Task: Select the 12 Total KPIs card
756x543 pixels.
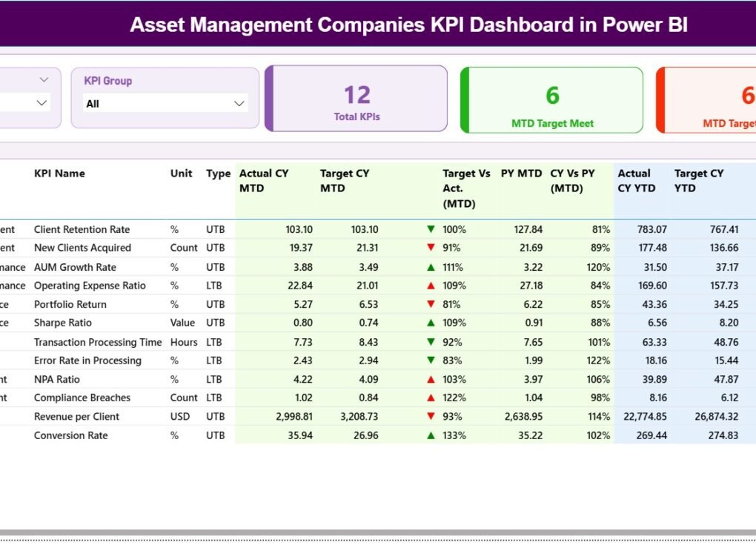Action: point(357,99)
